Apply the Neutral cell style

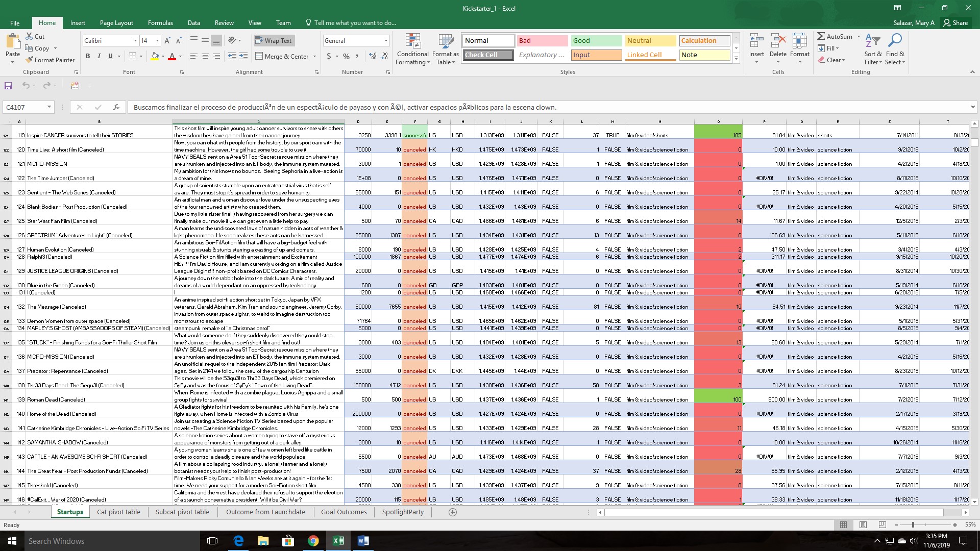click(650, 40)
